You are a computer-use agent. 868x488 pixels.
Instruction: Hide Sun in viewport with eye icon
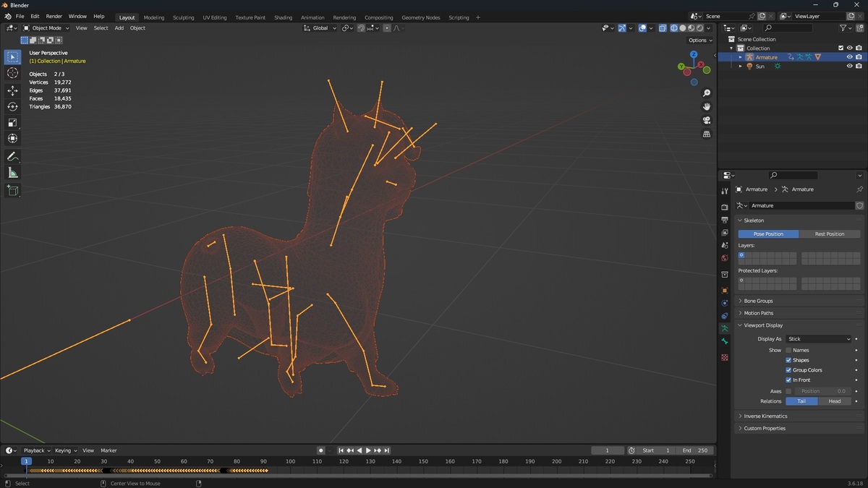click(849, 66)
